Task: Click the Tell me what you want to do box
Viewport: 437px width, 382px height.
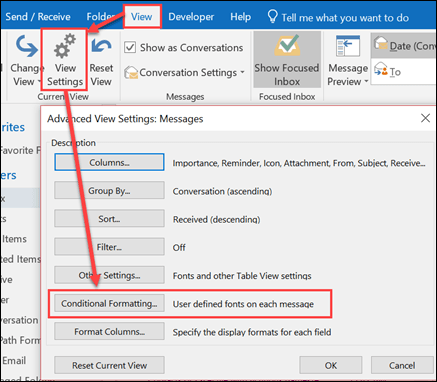Action: click(345, 17)
